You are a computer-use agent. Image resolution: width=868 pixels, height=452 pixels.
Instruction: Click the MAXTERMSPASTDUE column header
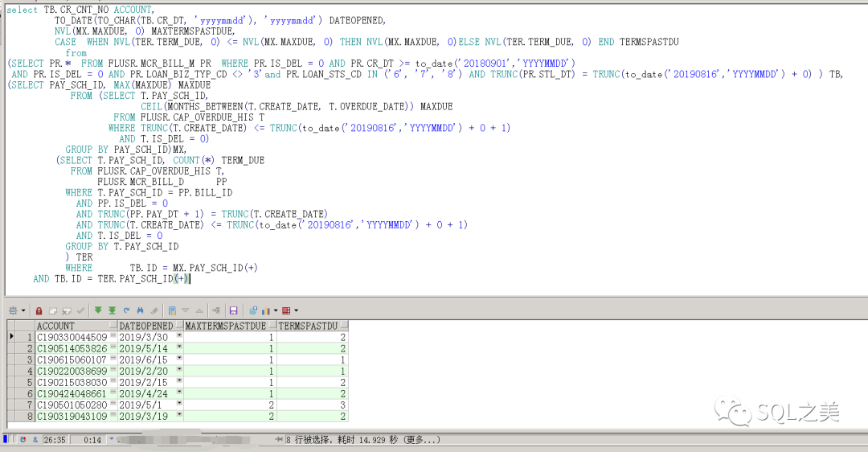(x=230, y=326)
